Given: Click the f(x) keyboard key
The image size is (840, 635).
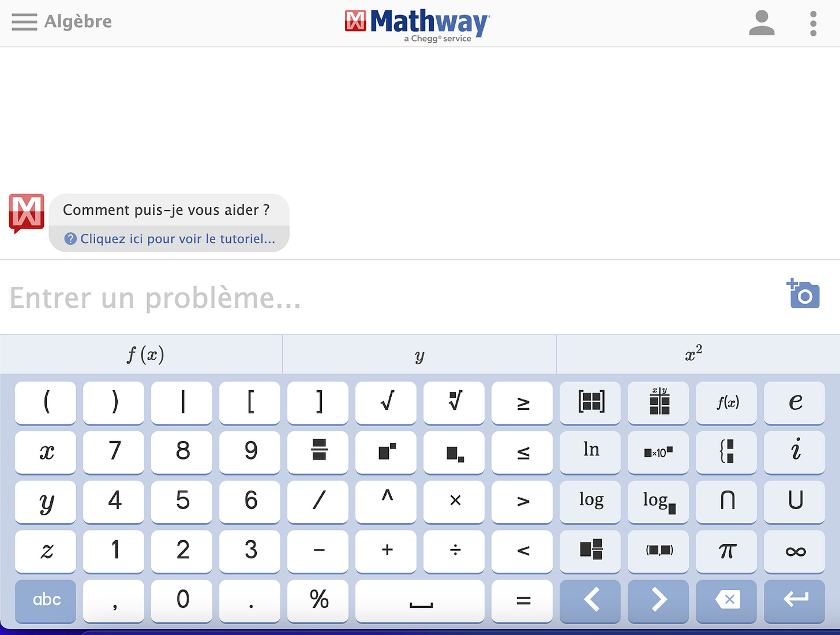Looking at the screenshot, I should [726, 403].
